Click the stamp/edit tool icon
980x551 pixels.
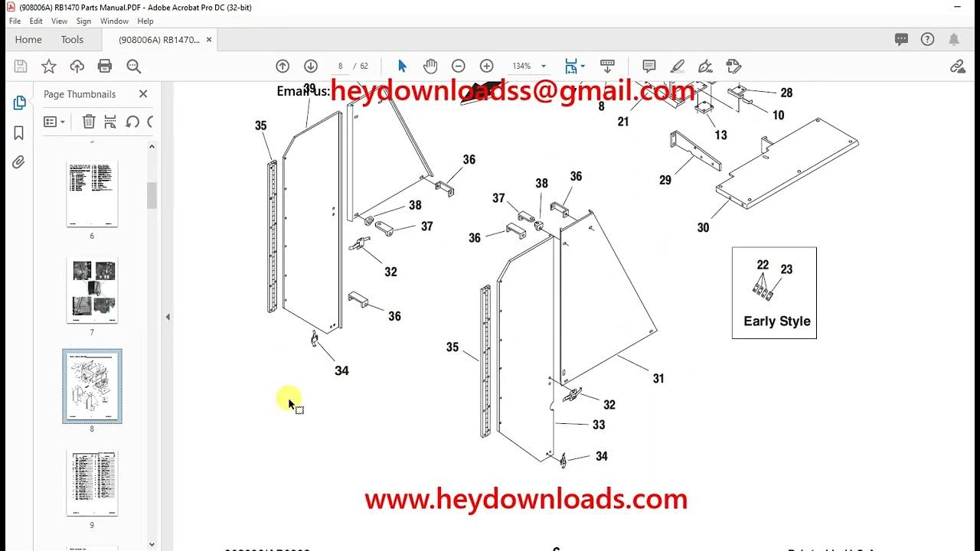tap(733, 67)
